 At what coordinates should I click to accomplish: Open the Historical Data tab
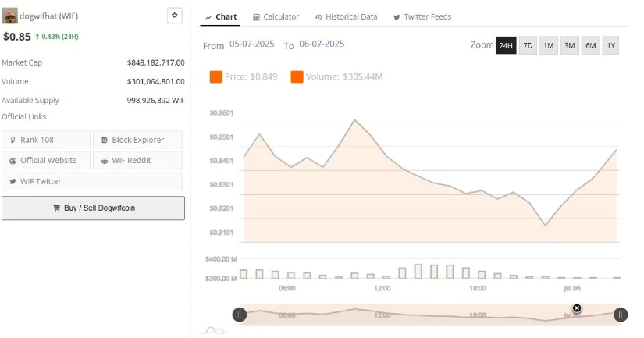(347, 17)
